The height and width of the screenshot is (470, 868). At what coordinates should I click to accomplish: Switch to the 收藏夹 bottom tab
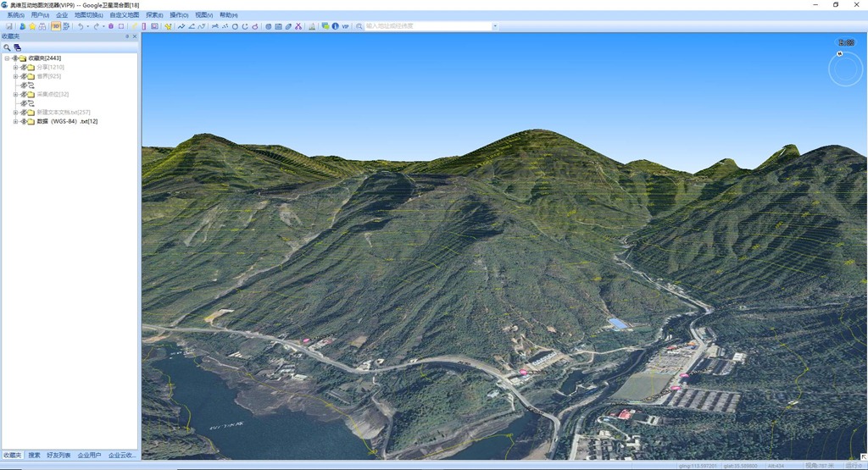(x=12, y=455)
